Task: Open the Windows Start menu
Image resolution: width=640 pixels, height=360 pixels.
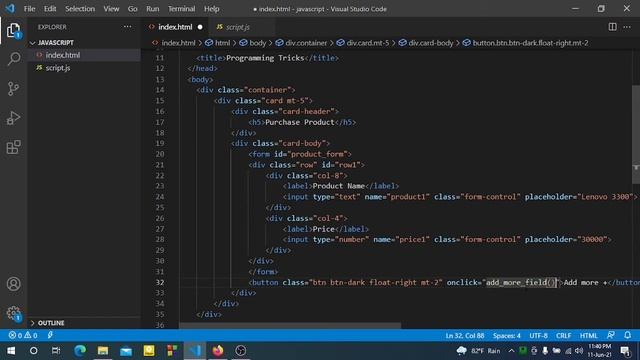Action: coord(11,351)
